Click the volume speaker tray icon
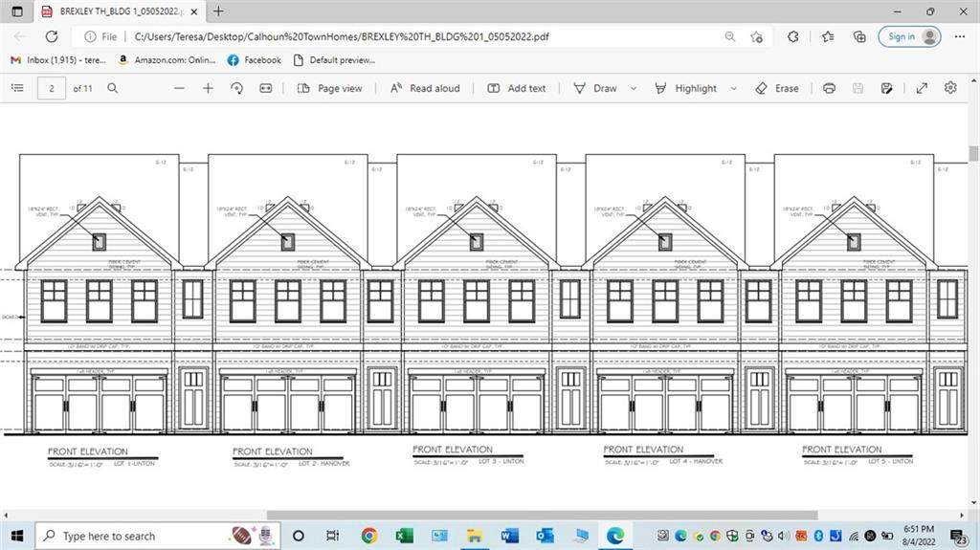This screenshot has height=550, width=980. (783, 536)
